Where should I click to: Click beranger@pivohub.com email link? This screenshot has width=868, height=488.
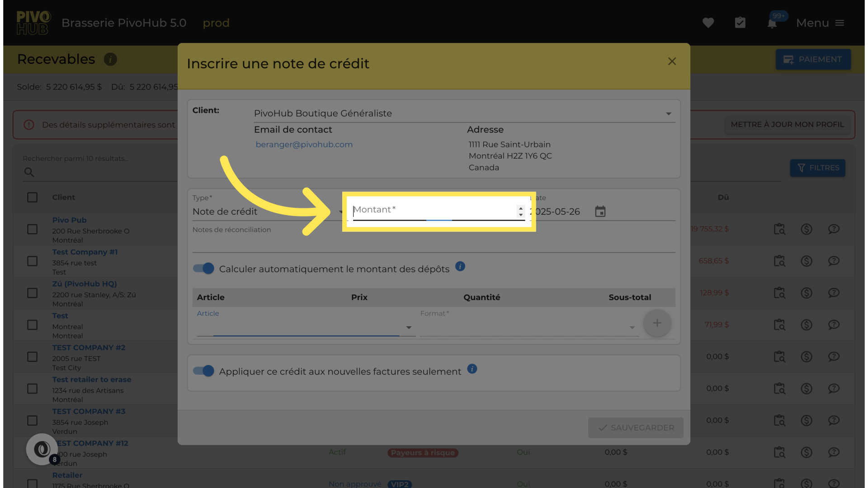coord(304,145)
